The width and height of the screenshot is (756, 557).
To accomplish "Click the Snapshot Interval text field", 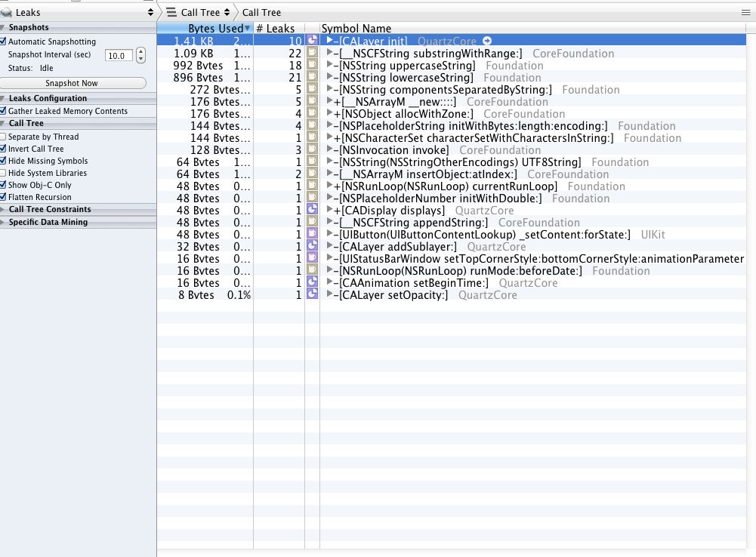I will coord(119,55).
